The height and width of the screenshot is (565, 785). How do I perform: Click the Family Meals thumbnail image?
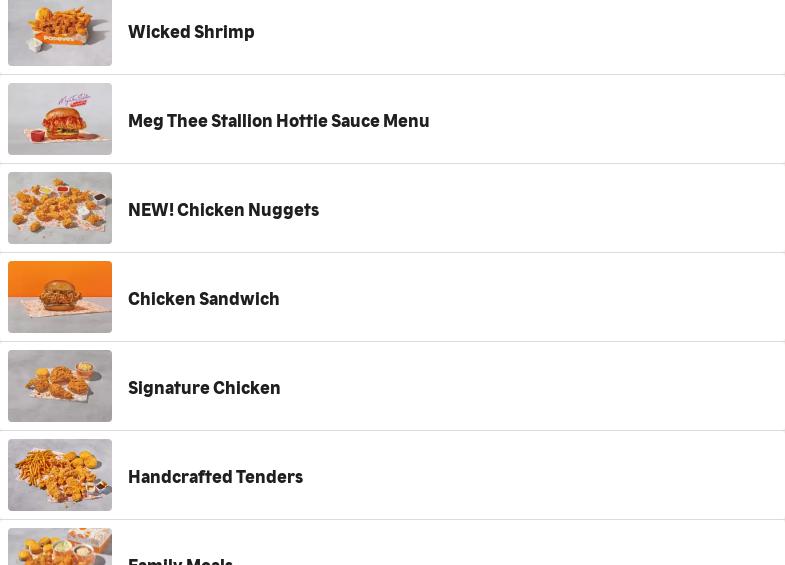[60, 548]
